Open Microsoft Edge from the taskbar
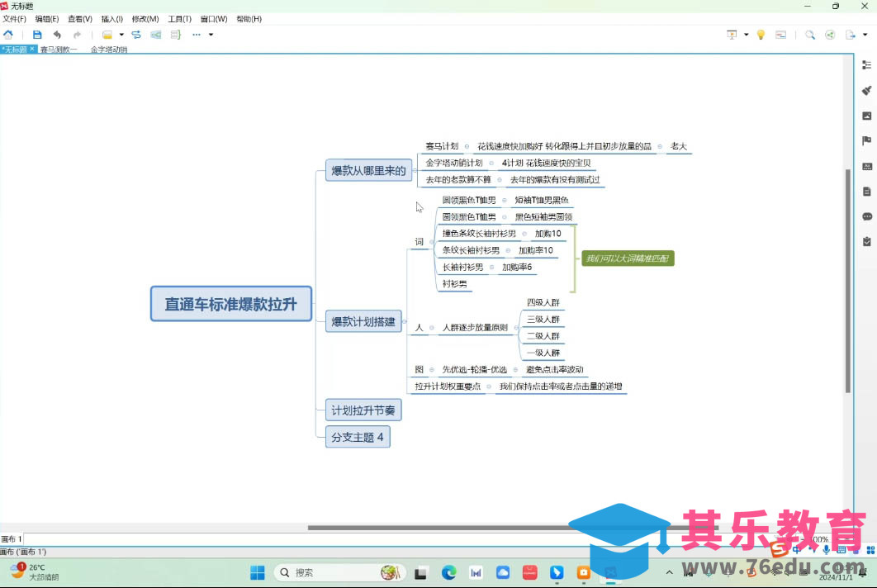 point(448,571)
